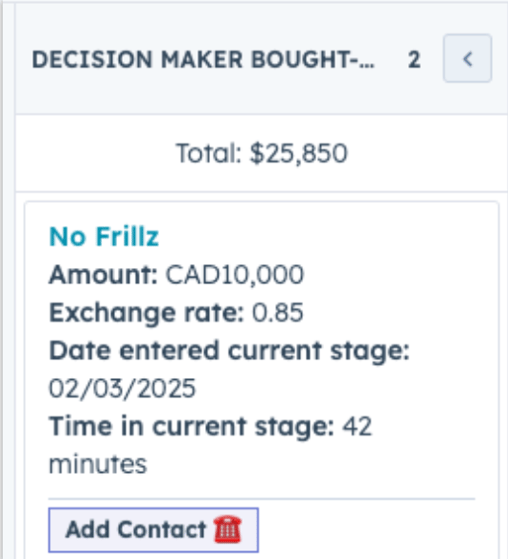Open the No Frillz deal
Image resolution: width=508 pixels, height=559 pixels.
point(104,236)
